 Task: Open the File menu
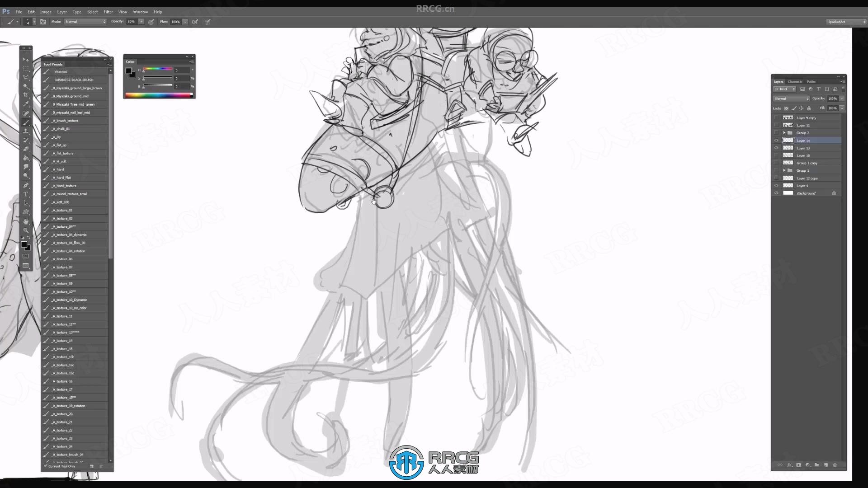click(19, 12)
